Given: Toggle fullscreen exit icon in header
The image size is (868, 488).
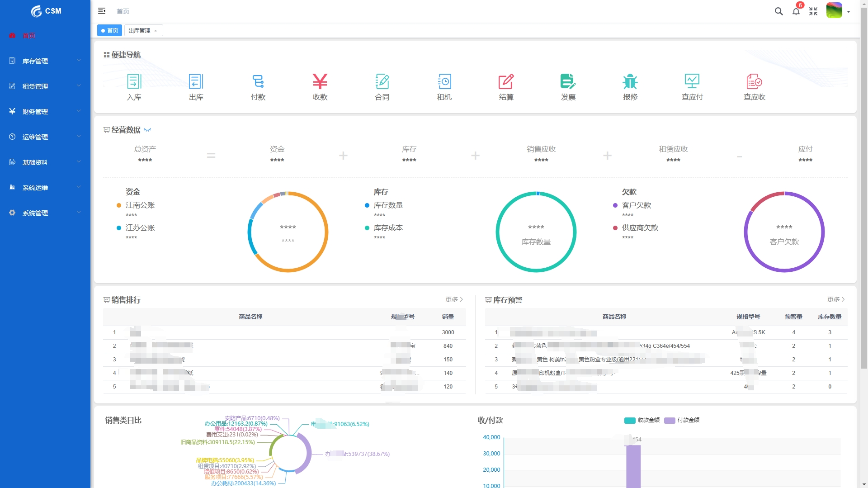Looking at the screenshot, I should pos(813,11).
